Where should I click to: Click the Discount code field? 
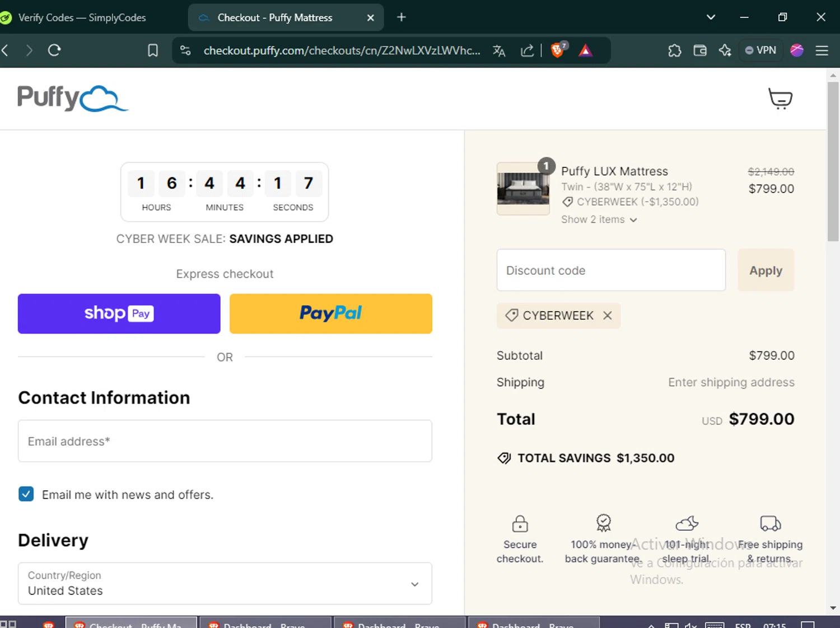[611, 270]
